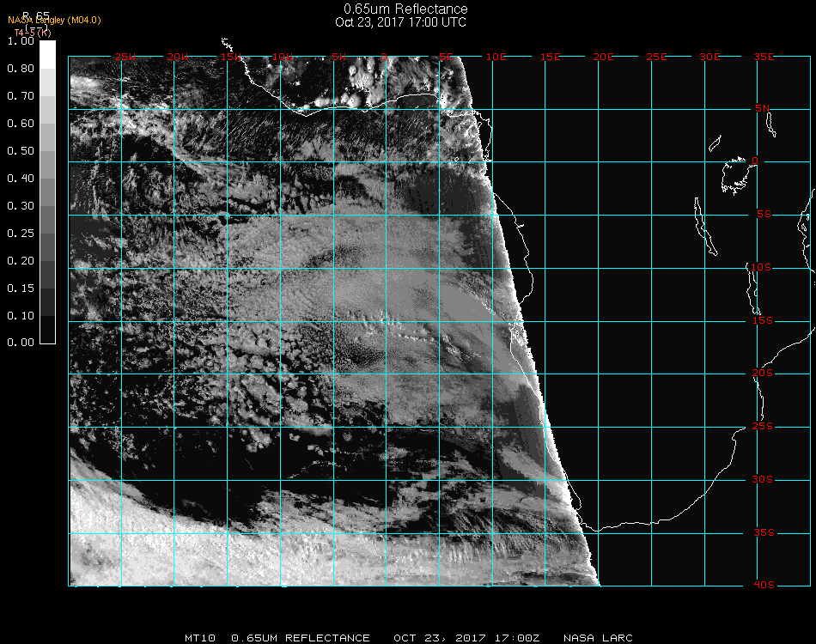Click the 15S latitude label
Viewport: 816px width, 644px height.
click(763, 320)
